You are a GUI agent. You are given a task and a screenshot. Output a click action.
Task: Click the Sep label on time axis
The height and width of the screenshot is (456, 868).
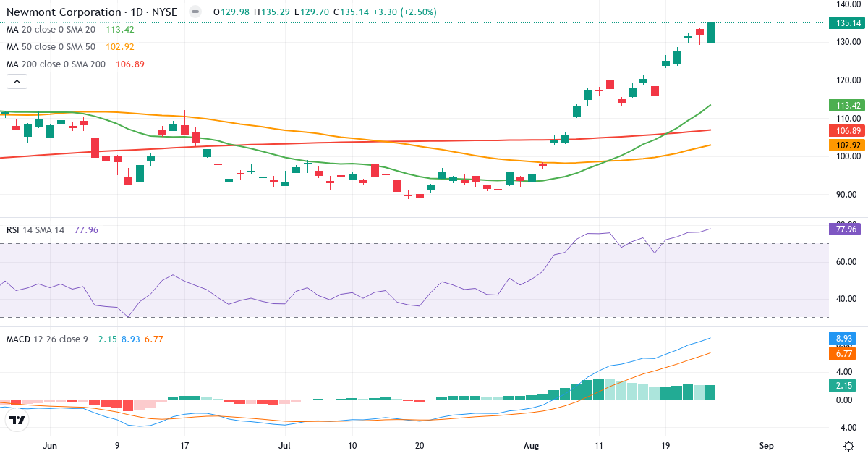(766, 446)
